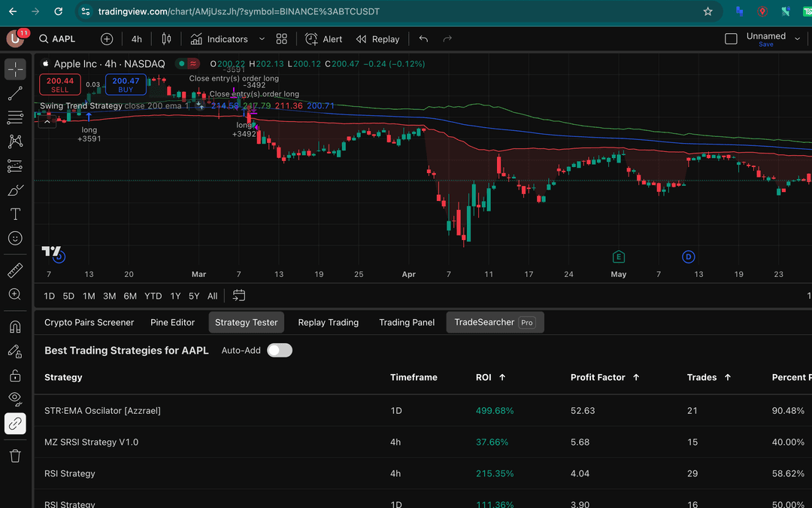
Task: Toggle hide all drawings eye icon
Action: coord(15,399)
